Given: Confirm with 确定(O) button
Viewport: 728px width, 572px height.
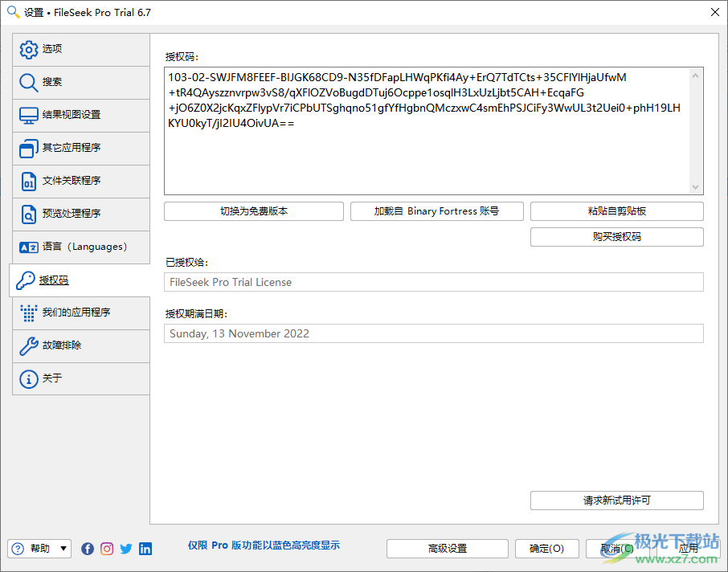Looking at the screenshot, I should tap(547, 549).
